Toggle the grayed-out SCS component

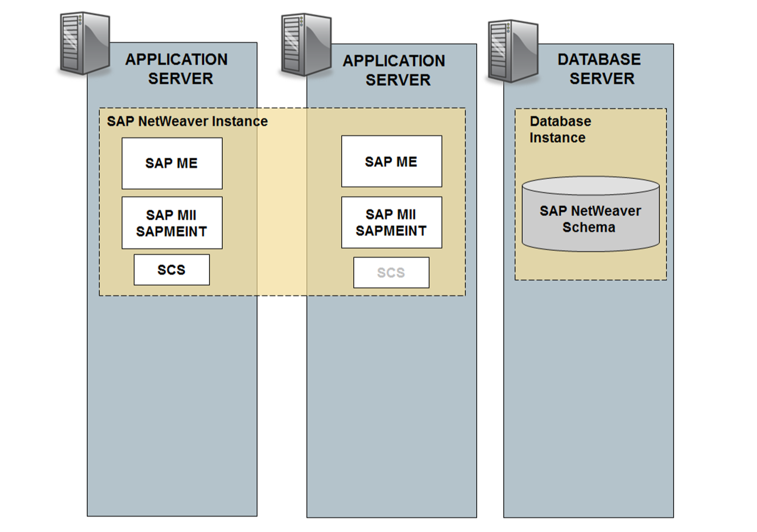391,272
